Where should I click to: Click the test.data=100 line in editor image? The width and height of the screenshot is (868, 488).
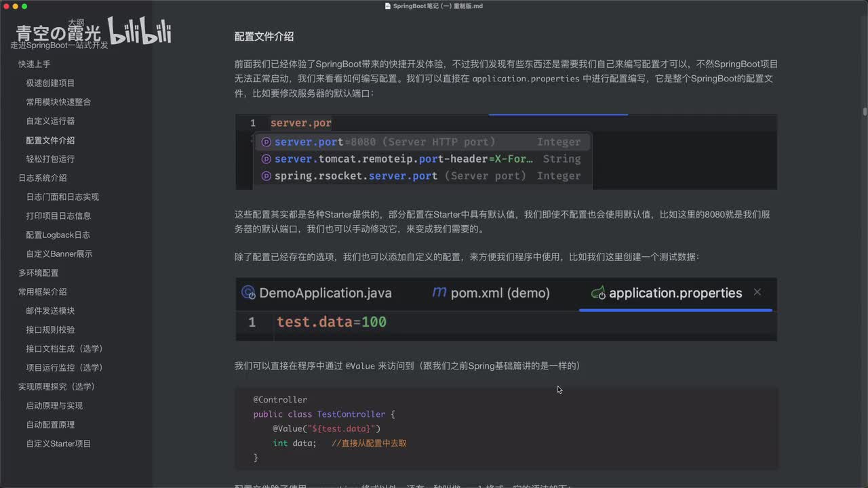tap(332, 322)
